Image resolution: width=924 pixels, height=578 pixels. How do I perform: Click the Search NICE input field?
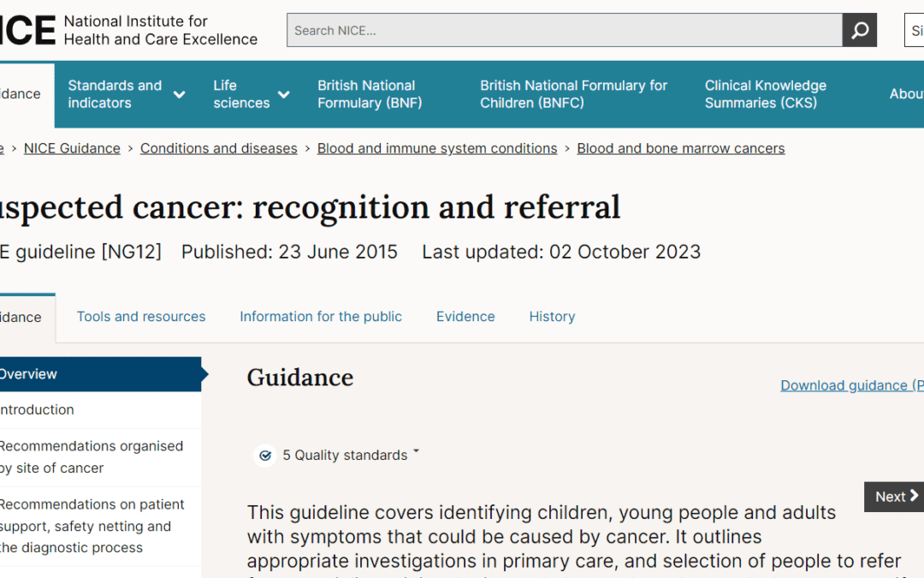point(565,30)
